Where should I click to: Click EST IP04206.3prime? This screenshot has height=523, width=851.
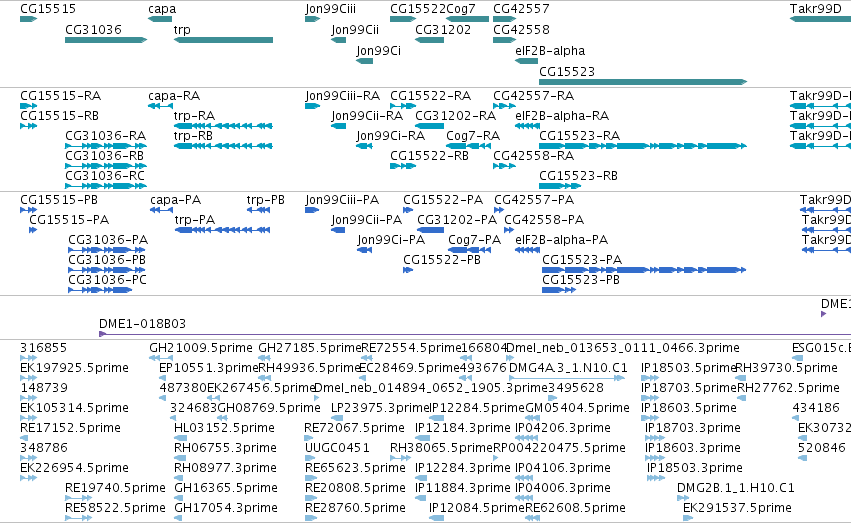click(527, 438)
